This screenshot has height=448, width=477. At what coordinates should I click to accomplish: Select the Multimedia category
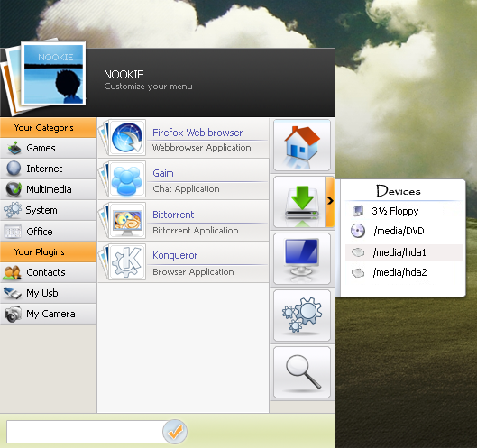click(49, 189)
